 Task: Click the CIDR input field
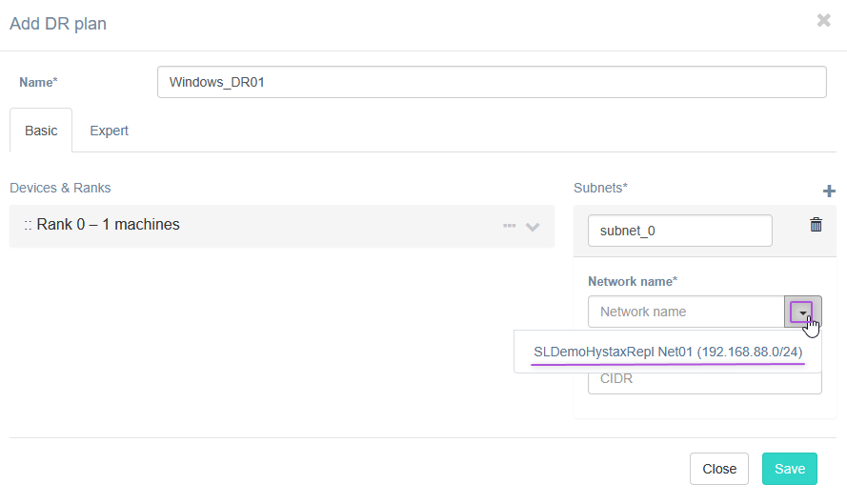704,380
